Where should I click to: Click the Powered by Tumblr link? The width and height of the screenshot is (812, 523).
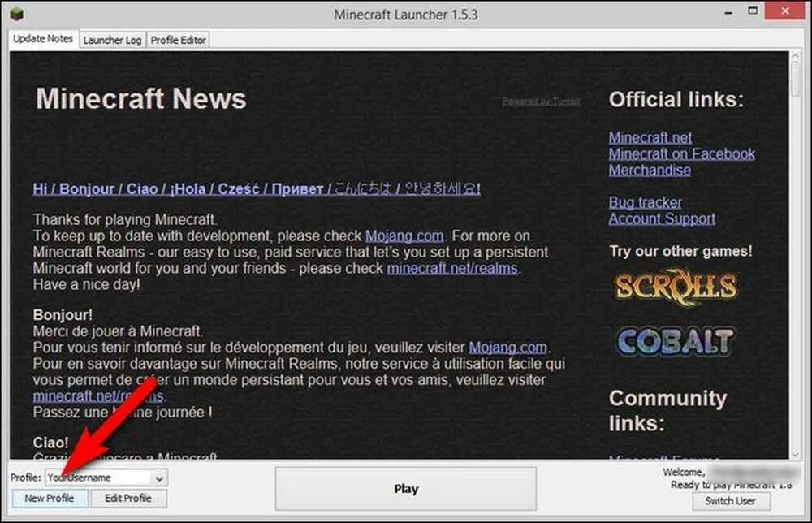[541, 101]
